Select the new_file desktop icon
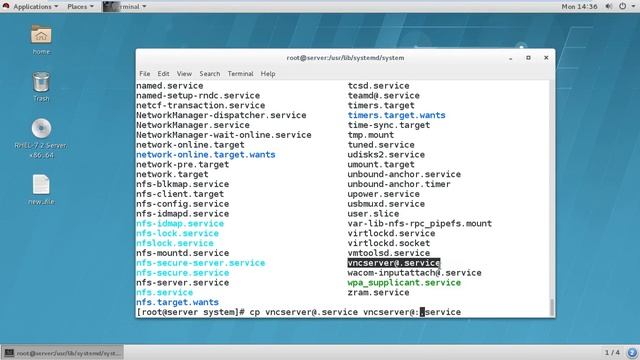The image size is (640, 360). [41, 185]
